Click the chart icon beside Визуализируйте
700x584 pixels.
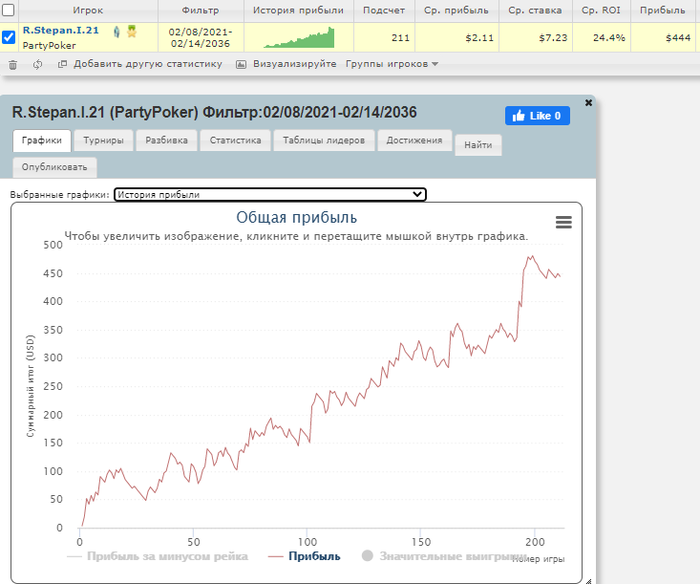pos(241,64)
